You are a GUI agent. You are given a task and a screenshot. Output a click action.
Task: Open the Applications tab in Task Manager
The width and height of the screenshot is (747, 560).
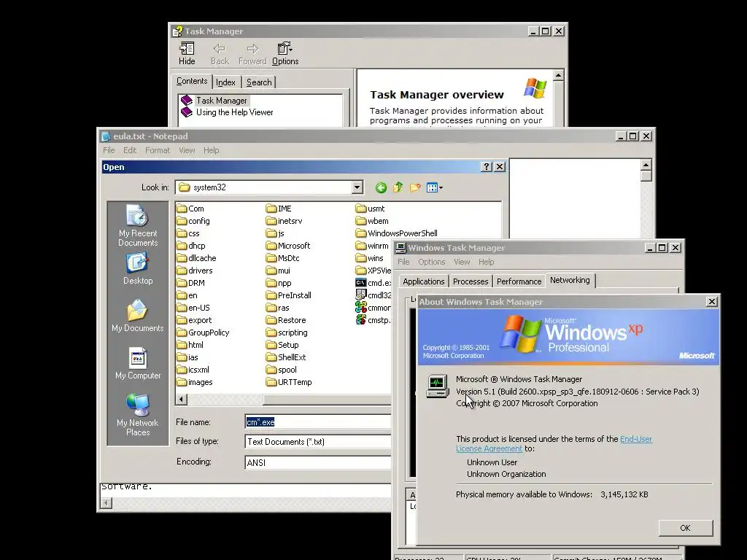pyautogui.click(x=424, y=281)
